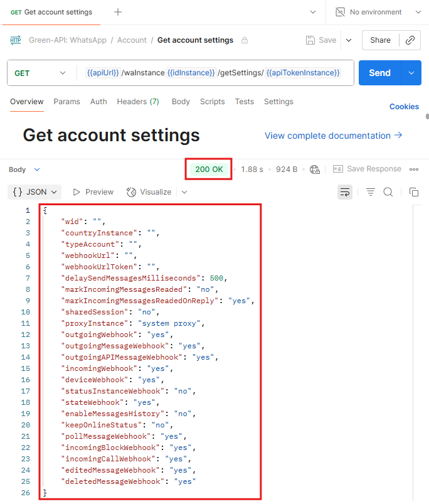Expand the JSON format selector

point(35,192)
